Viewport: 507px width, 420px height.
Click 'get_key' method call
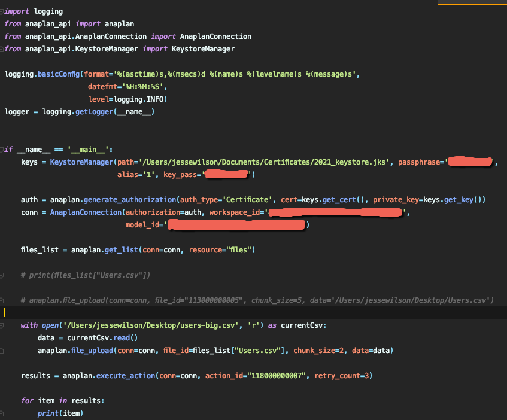pyautogui.click(x=459, y=200)
